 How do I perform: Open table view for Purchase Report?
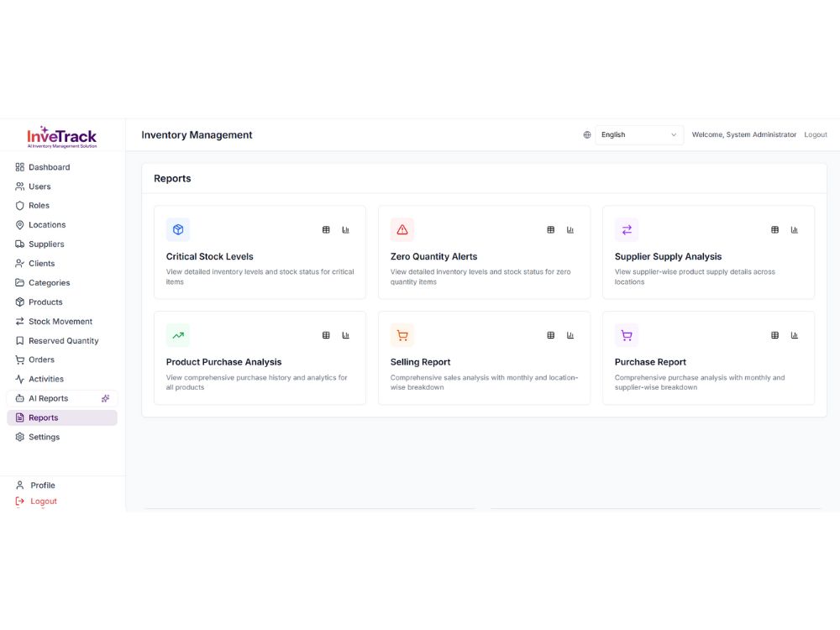click(x=774, y=335)
